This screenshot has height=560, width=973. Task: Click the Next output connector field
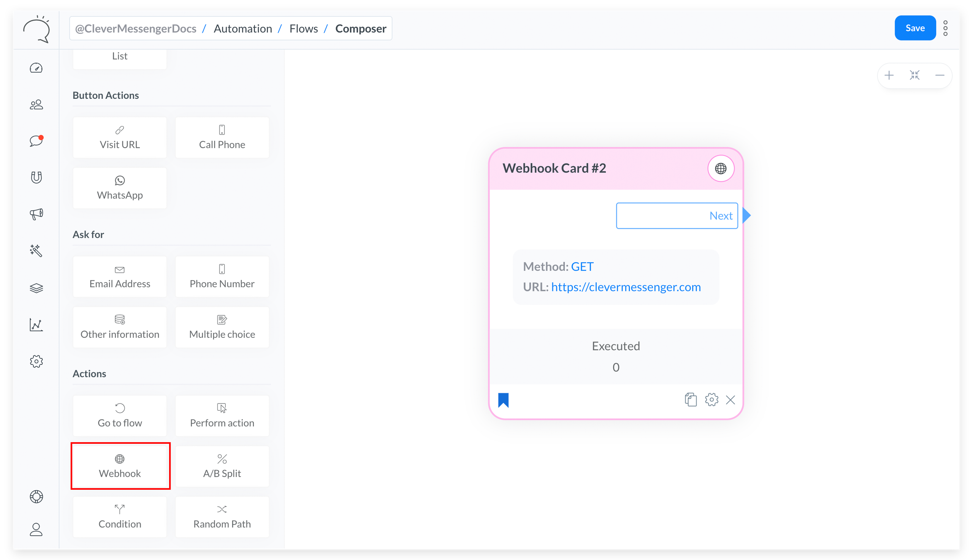click(x=677, y=216)
